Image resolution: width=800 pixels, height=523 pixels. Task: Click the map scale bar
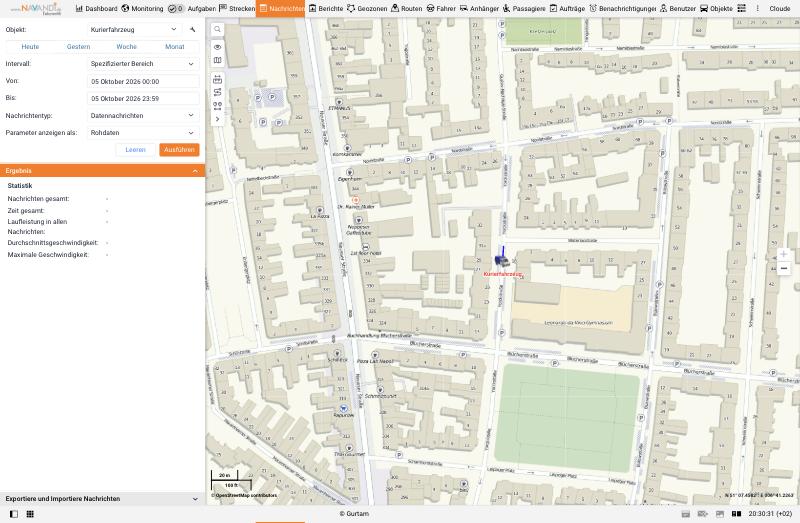click(x=231, y=480)
